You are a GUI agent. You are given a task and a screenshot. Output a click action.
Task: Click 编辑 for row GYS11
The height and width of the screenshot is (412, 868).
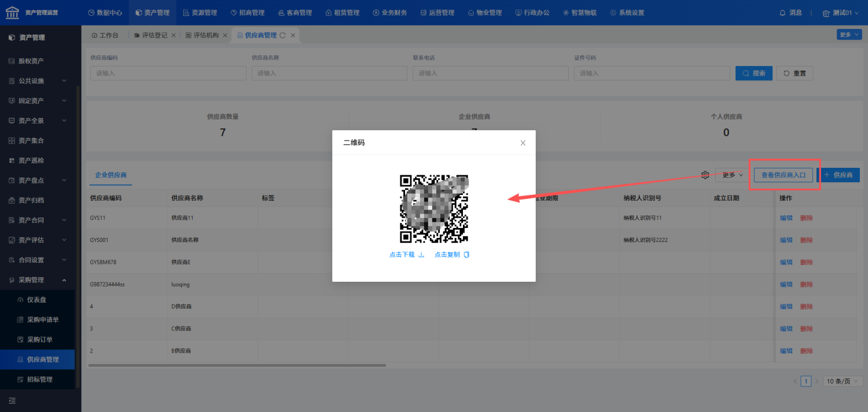786,218
